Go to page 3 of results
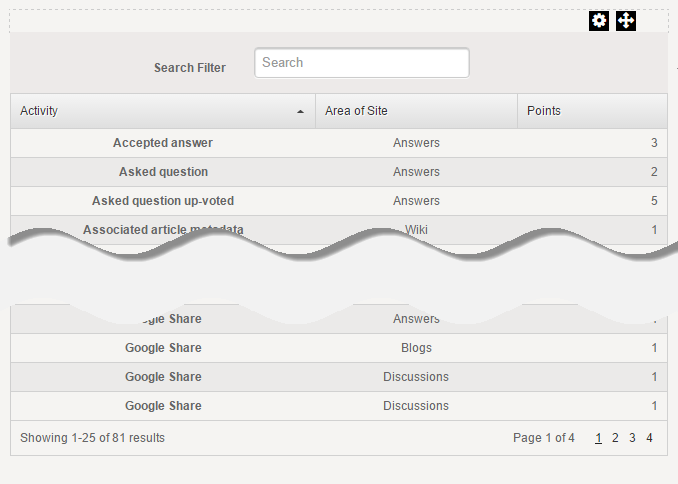 tap(632, 438)
